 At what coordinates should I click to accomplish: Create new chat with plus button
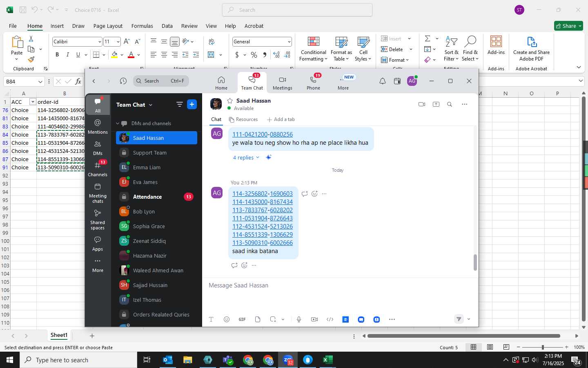(x=192, y=104)
